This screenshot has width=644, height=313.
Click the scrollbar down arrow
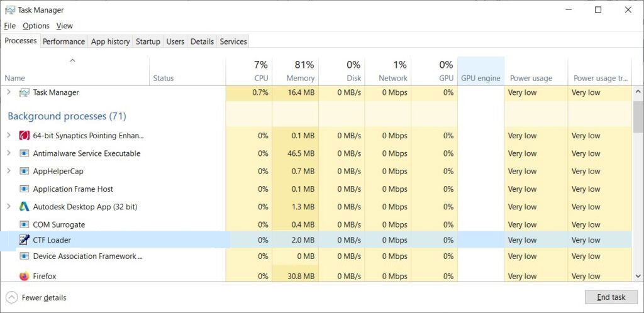[x=638, y=276]
